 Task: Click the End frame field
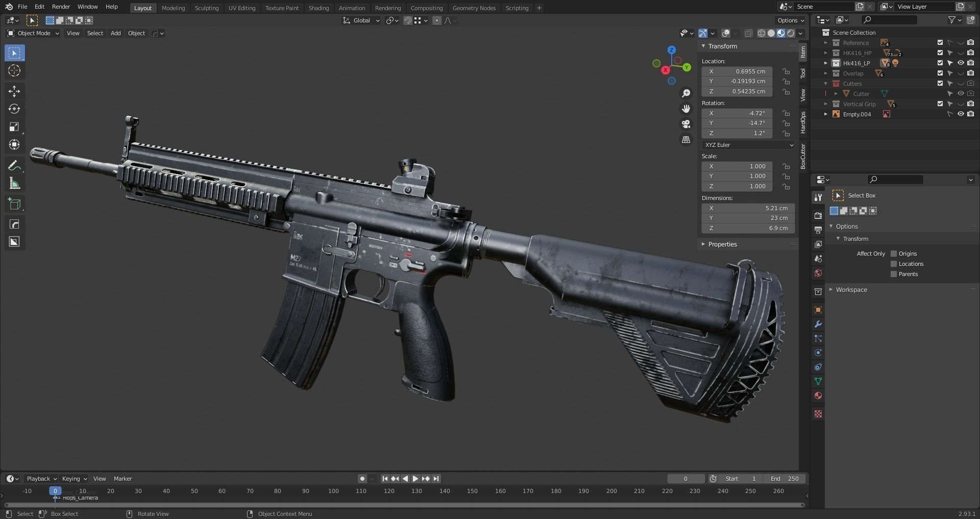coord(785,479)
